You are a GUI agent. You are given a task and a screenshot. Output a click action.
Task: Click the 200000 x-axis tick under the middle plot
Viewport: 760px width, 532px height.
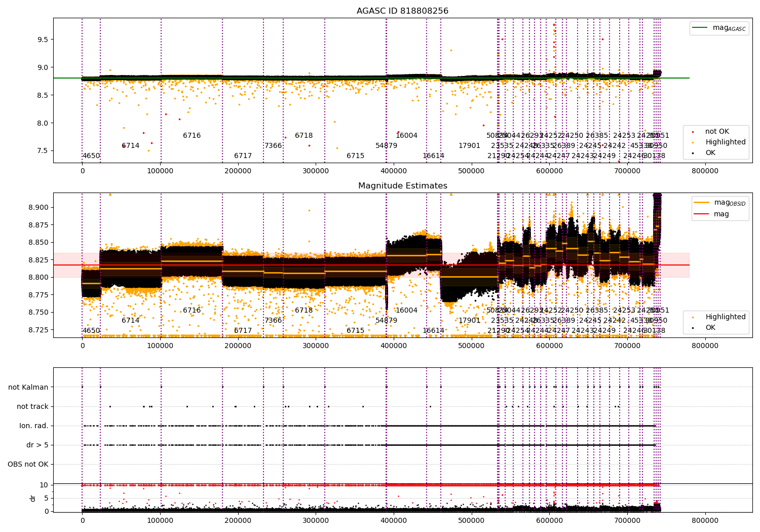click(238, 346)
